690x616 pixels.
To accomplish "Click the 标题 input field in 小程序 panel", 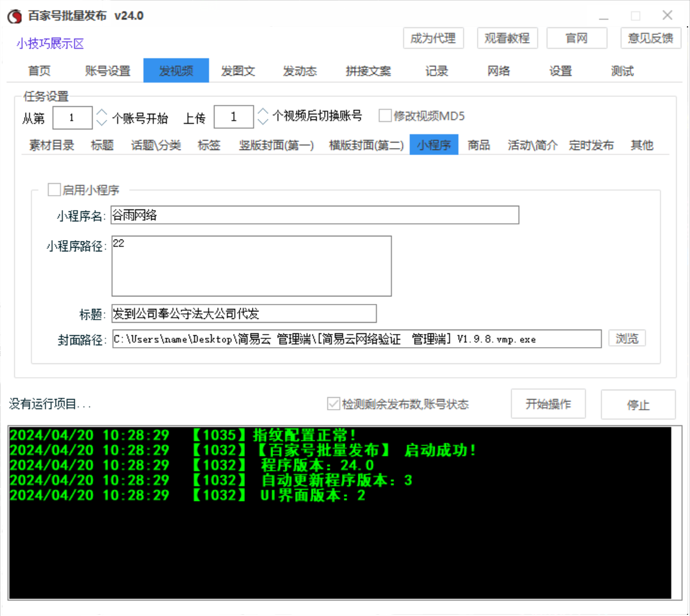I will pos(244,313).
